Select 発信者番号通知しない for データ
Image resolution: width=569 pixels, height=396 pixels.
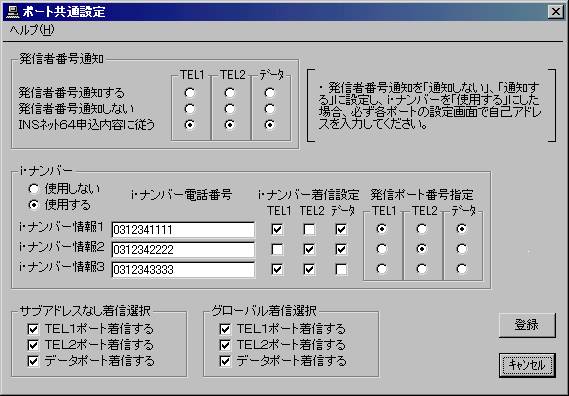point(270,109)
